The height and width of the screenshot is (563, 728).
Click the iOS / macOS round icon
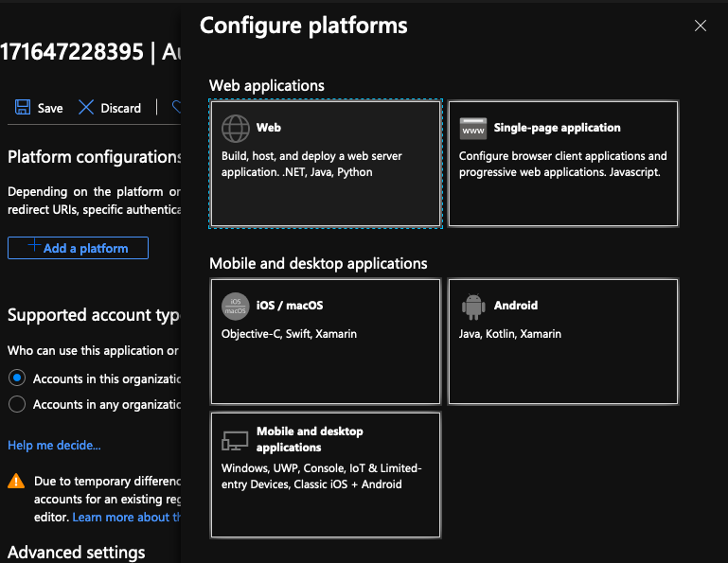(x=236, y=307)
